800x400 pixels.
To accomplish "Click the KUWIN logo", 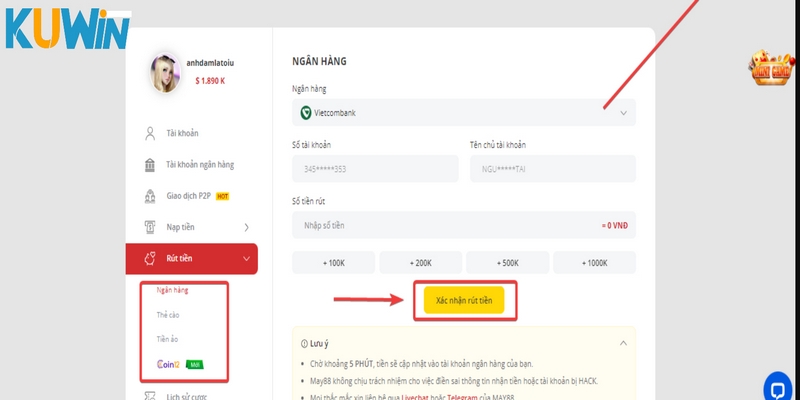I will point(68,30).
